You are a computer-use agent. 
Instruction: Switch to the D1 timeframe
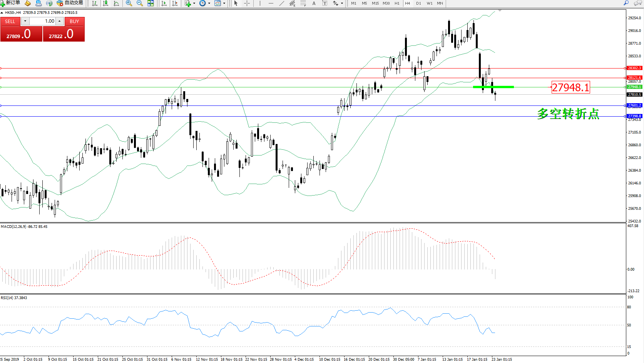(418, 3)
